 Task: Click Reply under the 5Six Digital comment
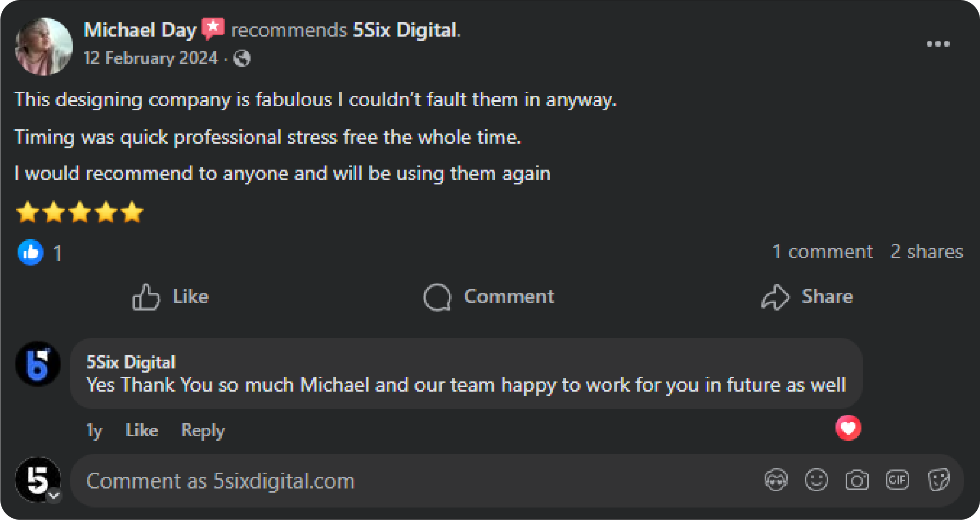click(202, 430)
